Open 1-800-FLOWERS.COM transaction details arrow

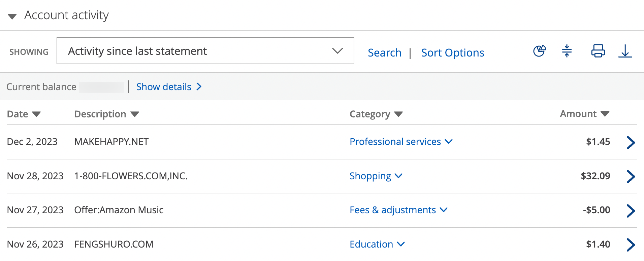point(631,176)
